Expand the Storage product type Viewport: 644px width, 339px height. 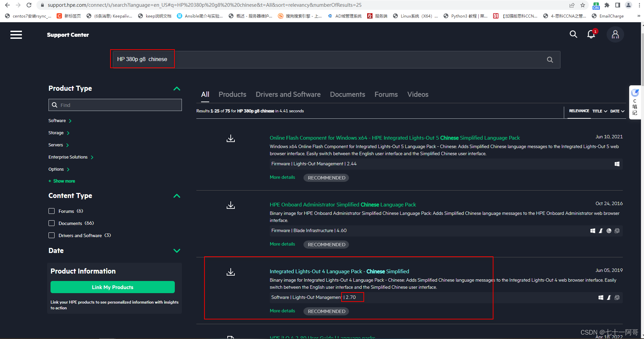click(x=59, y=133)
